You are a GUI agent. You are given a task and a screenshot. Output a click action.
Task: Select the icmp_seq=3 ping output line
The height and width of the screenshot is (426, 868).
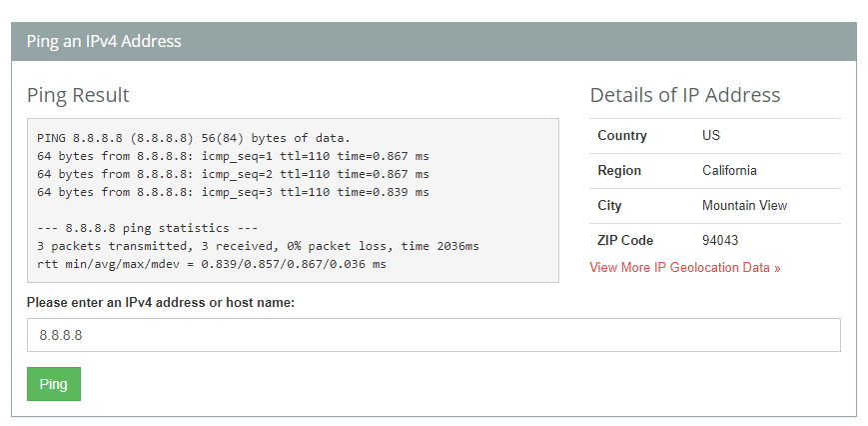pos(233,192)
